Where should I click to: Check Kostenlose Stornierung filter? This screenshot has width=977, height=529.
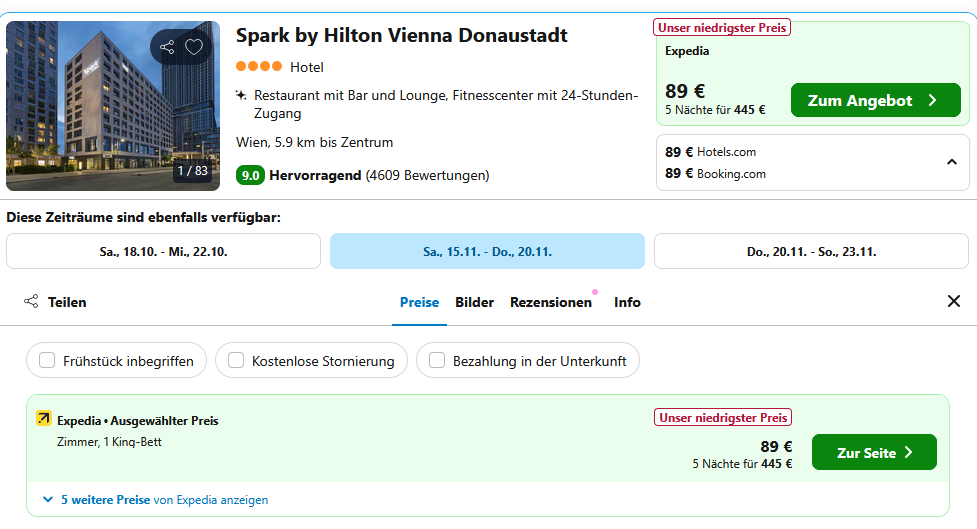coord(236,361)
